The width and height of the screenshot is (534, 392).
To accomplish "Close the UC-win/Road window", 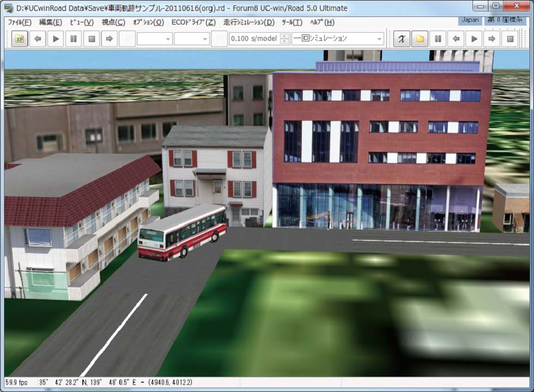I will click(x=517, y=6).
